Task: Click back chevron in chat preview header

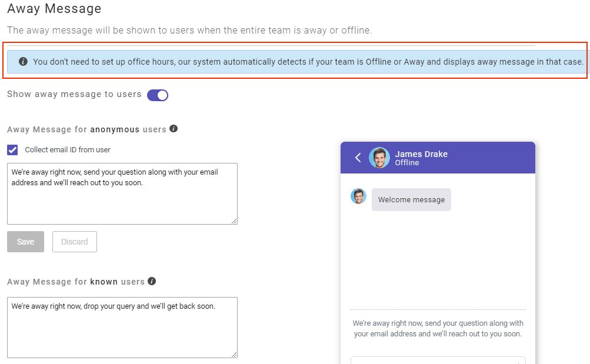Action: tap(358, 158)
